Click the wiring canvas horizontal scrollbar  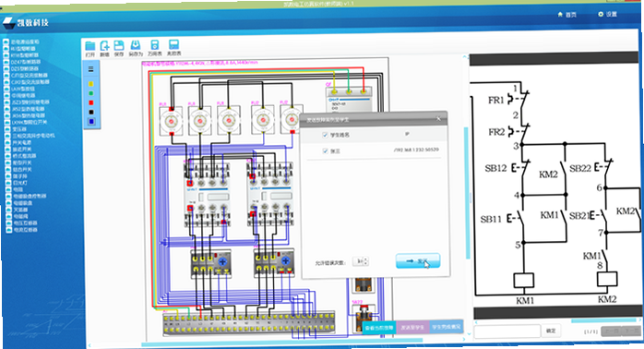click(281, 342)
